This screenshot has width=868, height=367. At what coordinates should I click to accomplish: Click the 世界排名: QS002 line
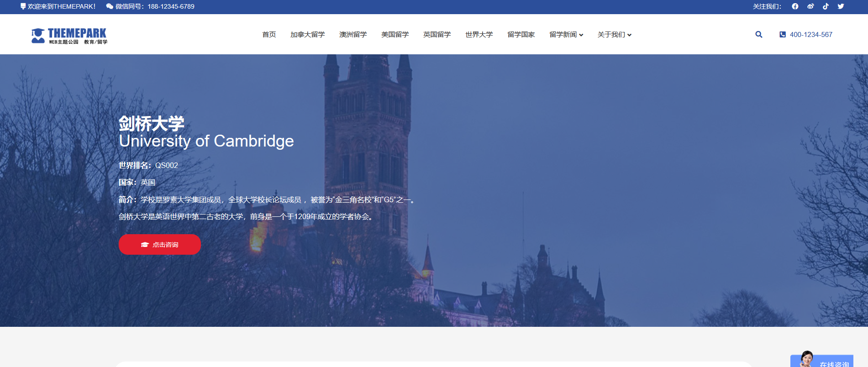click(148, 165)
